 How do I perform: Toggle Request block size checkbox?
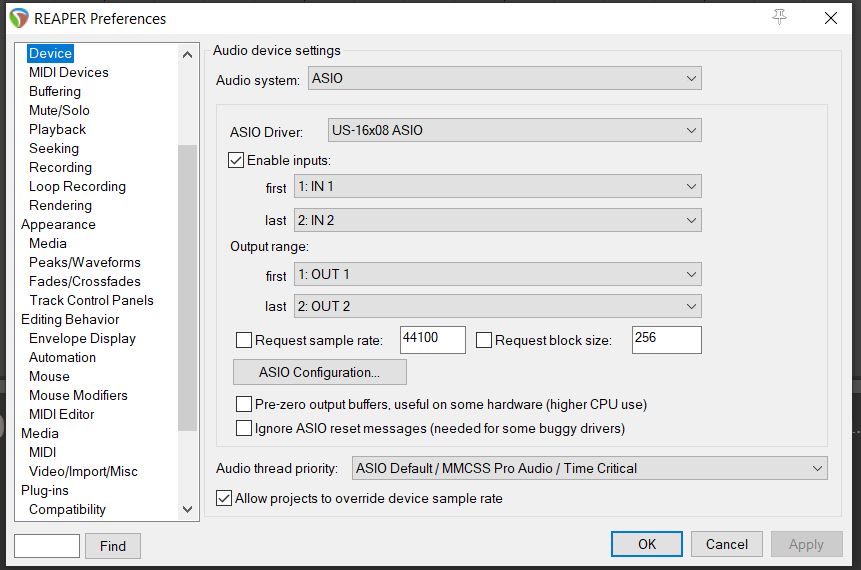484,340
